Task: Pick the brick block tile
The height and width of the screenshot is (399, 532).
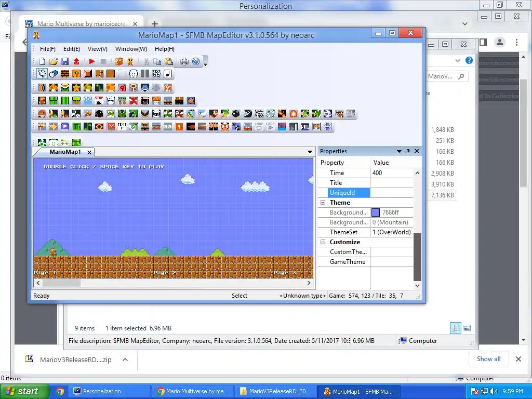Action: click(x=65, y=74)
